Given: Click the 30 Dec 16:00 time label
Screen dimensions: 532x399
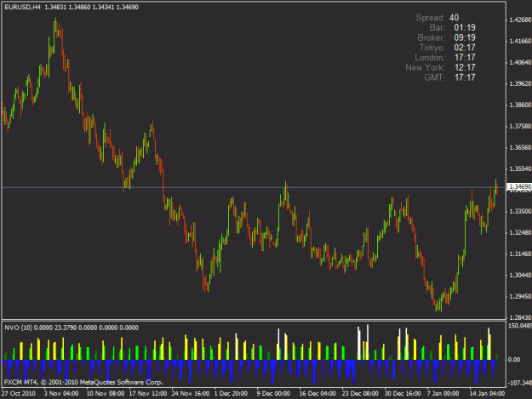Looking at the screenshot, I should pos(403,393).
